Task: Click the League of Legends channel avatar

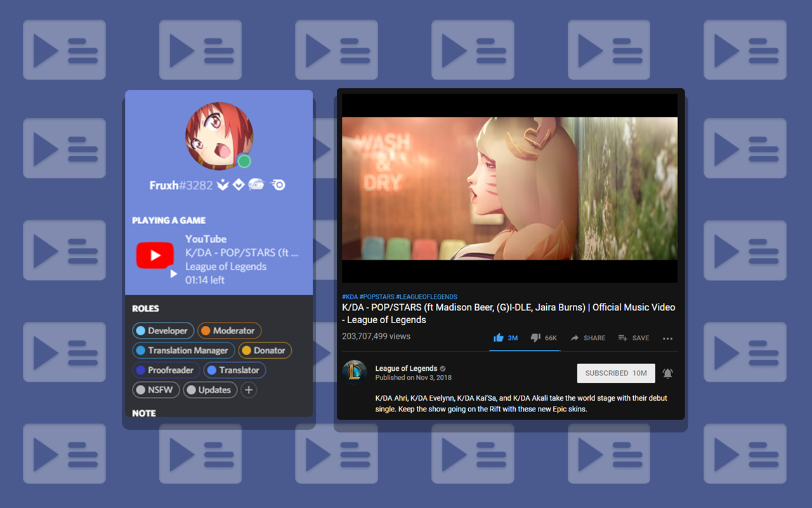Action: pyautogui.click(x=355, y=373)
